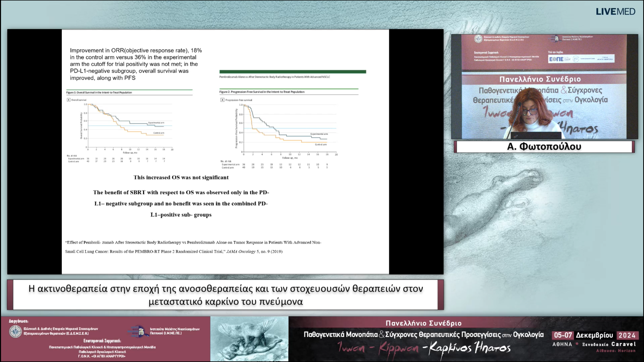Viewport: 644px width, 362px height.
Task: Click 'Αίθουσα: Horizon' room label
Action: click(x=616, y=351)
